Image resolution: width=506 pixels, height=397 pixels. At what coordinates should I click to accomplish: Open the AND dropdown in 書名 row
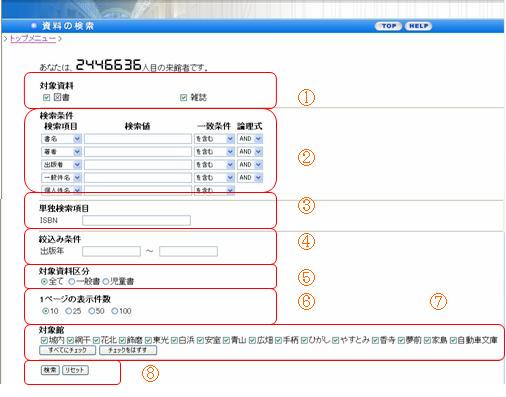tap(250, 139)
